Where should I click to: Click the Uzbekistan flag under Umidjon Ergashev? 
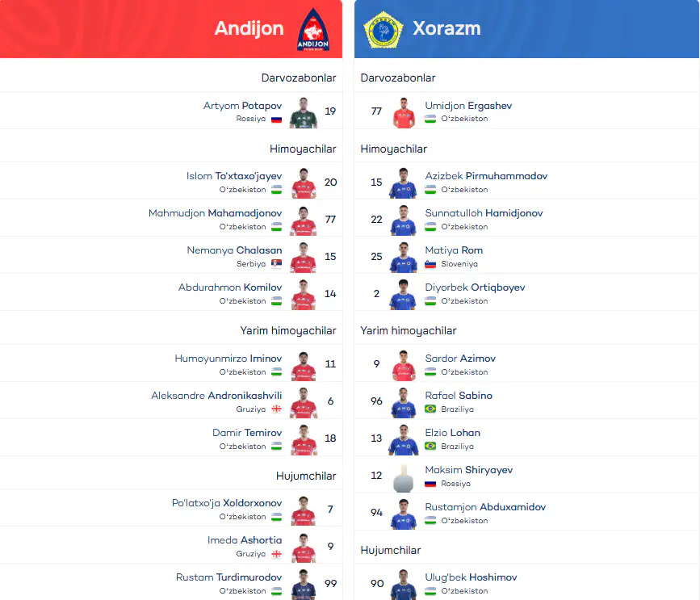coord(430,119)
